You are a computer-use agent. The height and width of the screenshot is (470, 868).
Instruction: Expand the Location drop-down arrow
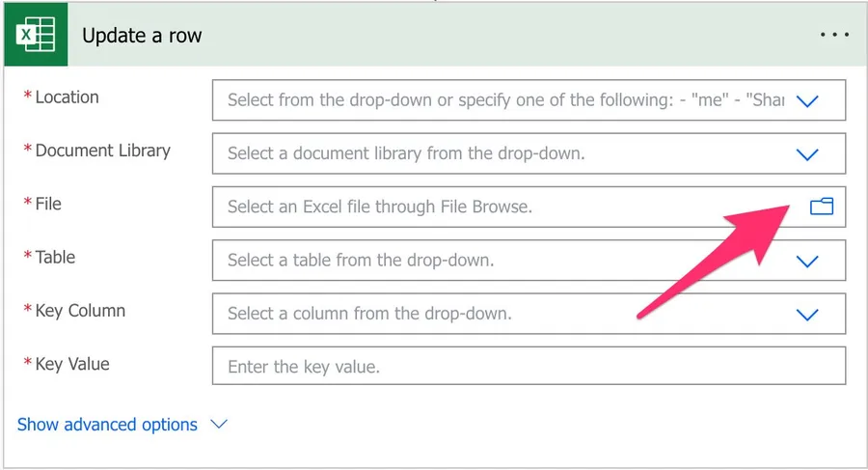pyautogui.click(x=807, y=100)
